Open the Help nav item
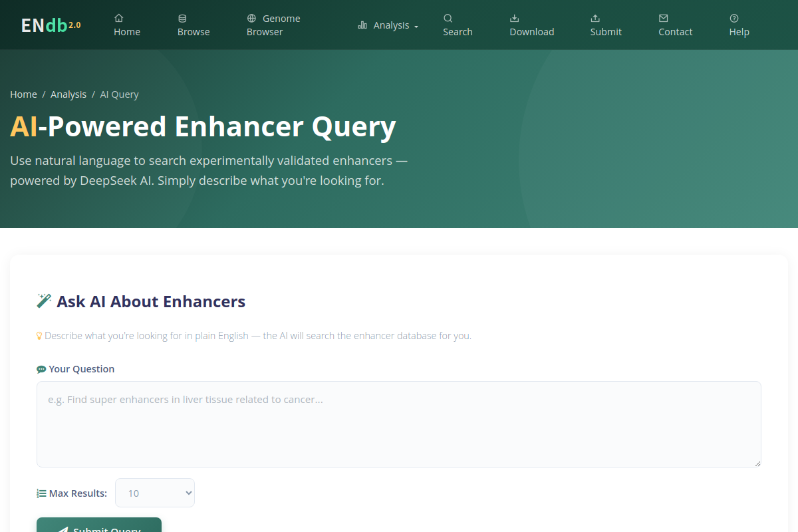The height and width of the screenshot is (532, 798). tap(739, 25)
